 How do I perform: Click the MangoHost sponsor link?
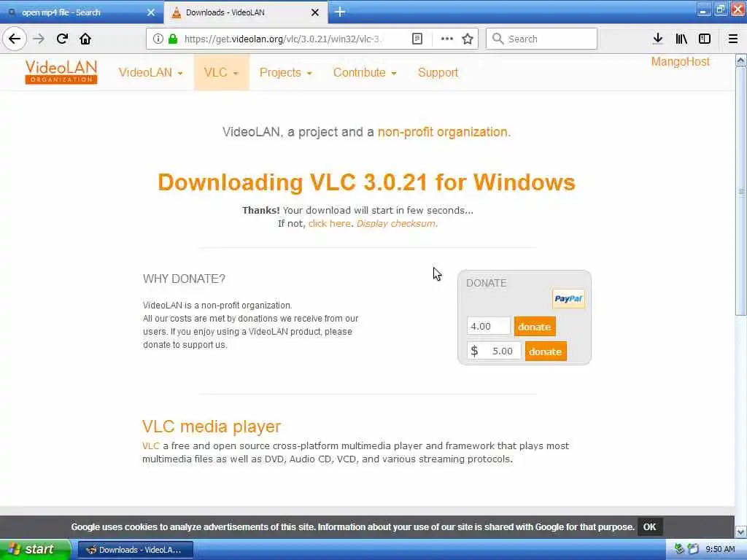[681, 62]
